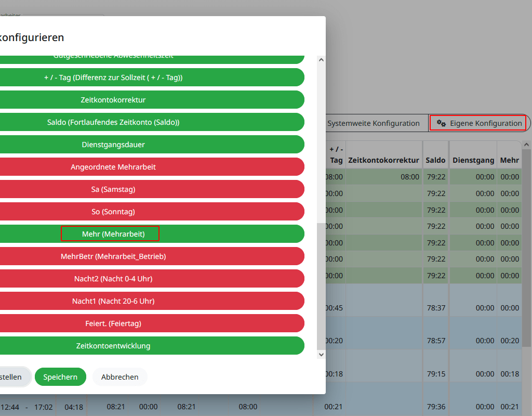
Task: Disable the Zeitkontoentwicklung column
Action: point(113,346)
